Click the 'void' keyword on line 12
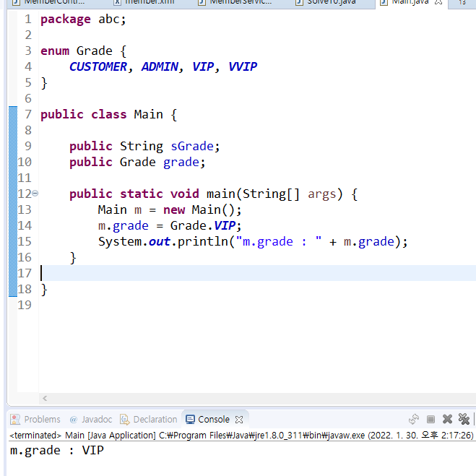The image size is (476, 476). pos(185,194)
